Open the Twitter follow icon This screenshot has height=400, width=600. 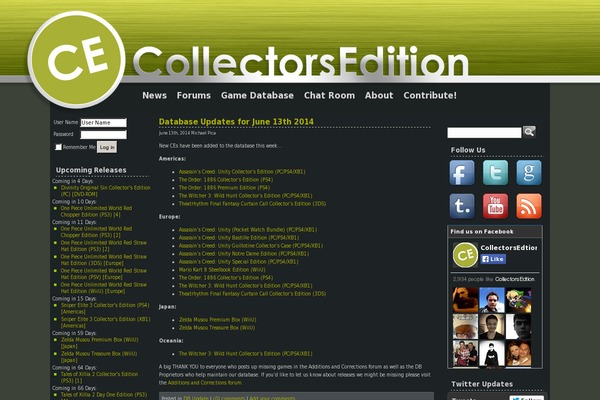(495, 173)
